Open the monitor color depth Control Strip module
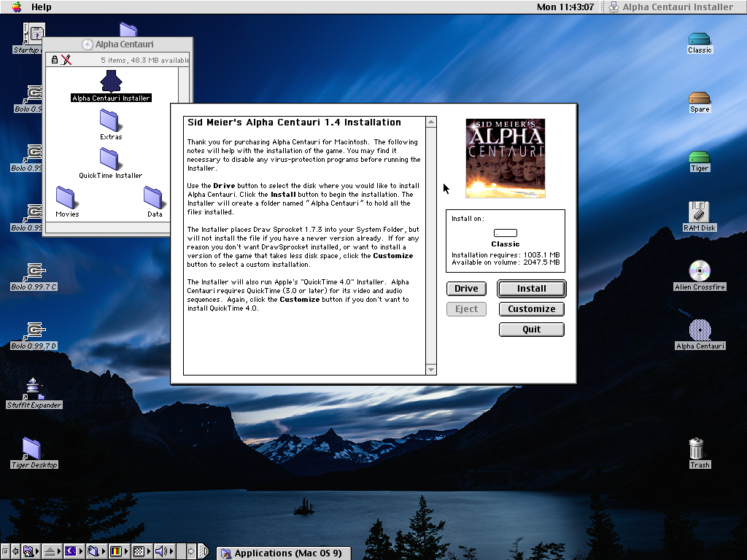Image resolution: width=747 pixels, height=560 pixels. click(x=115, y=551)
